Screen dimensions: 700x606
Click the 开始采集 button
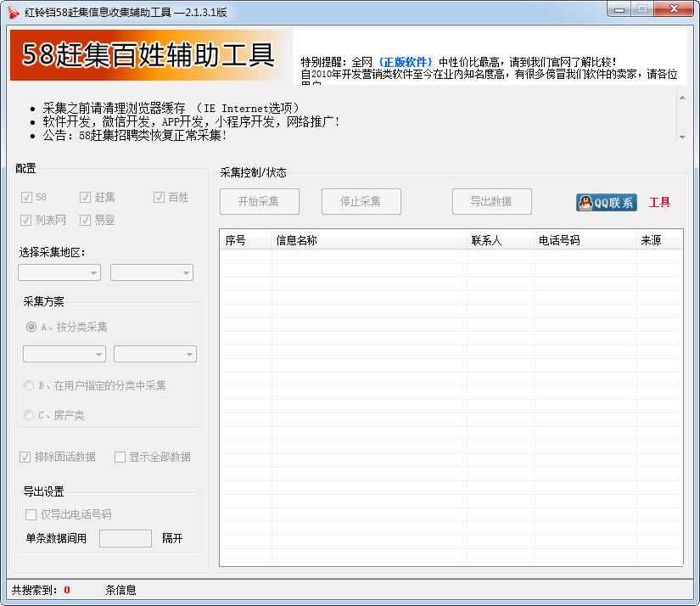click(260, 201)
